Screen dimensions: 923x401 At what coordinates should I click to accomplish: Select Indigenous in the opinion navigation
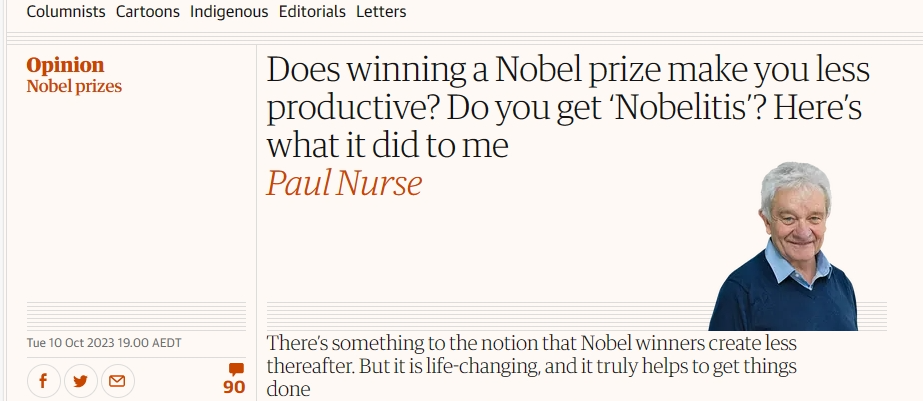(x=229, y=11)
